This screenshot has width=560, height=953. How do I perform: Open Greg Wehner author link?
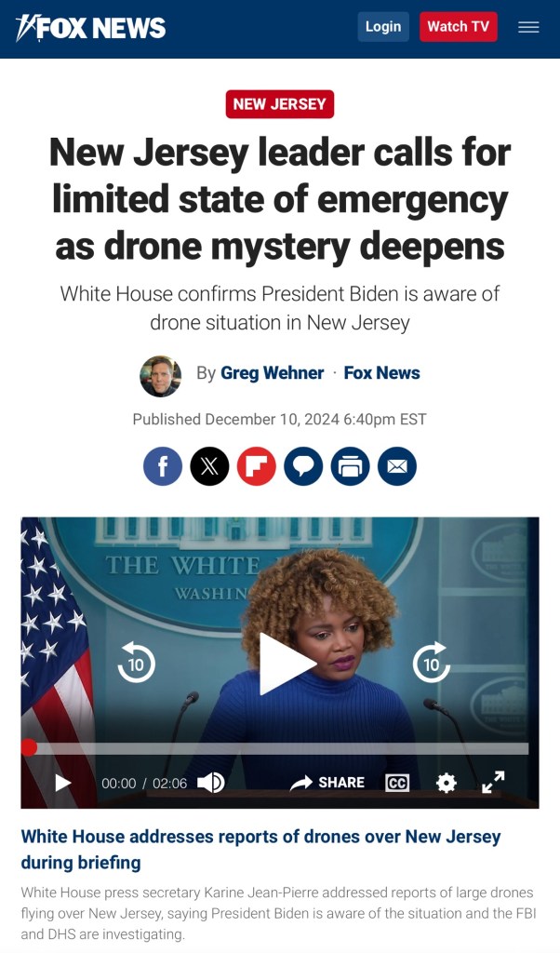pyautogui.click(x=273, y=372)
